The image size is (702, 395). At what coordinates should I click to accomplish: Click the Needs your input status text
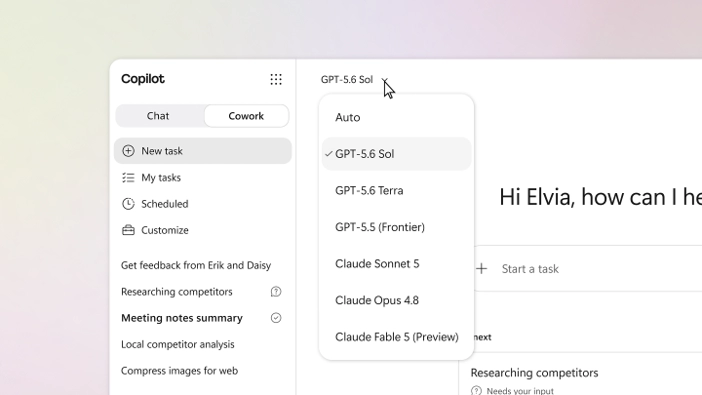click(x=520, y=391)
